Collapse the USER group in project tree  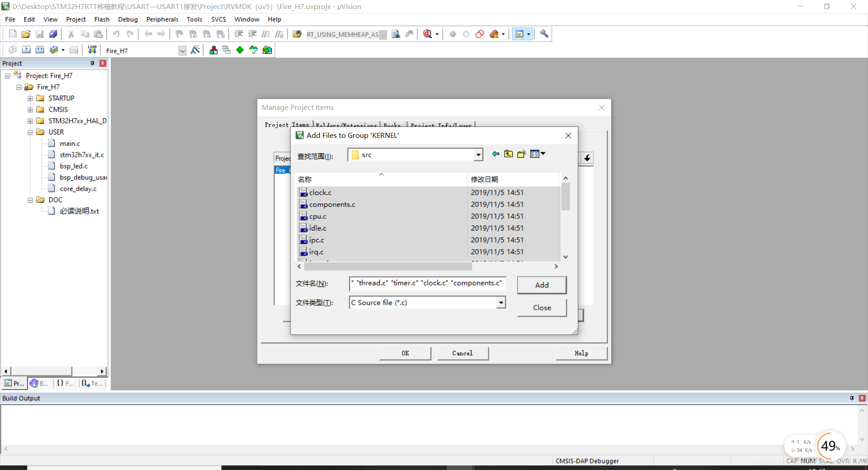(30, 132)
